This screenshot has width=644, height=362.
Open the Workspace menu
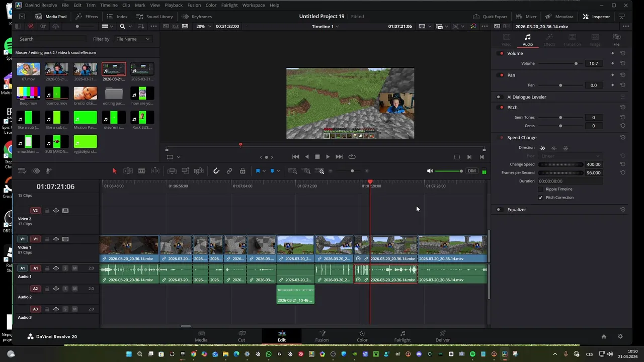tap(254, 5)
